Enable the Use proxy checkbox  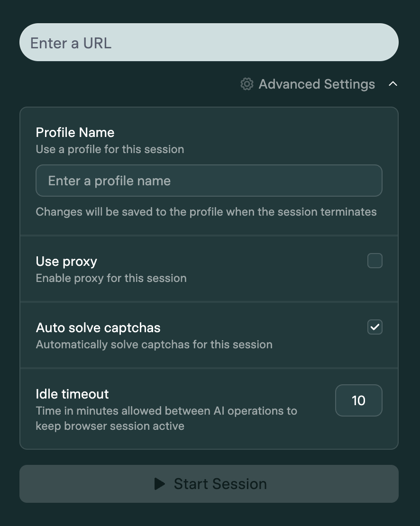tap(374, 261)
